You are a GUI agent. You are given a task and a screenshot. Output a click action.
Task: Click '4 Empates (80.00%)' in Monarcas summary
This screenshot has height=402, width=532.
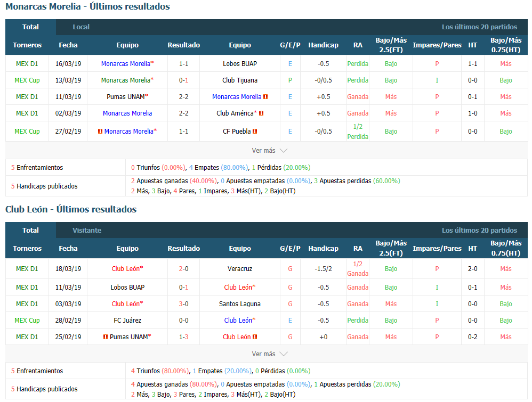pos(219,167)
